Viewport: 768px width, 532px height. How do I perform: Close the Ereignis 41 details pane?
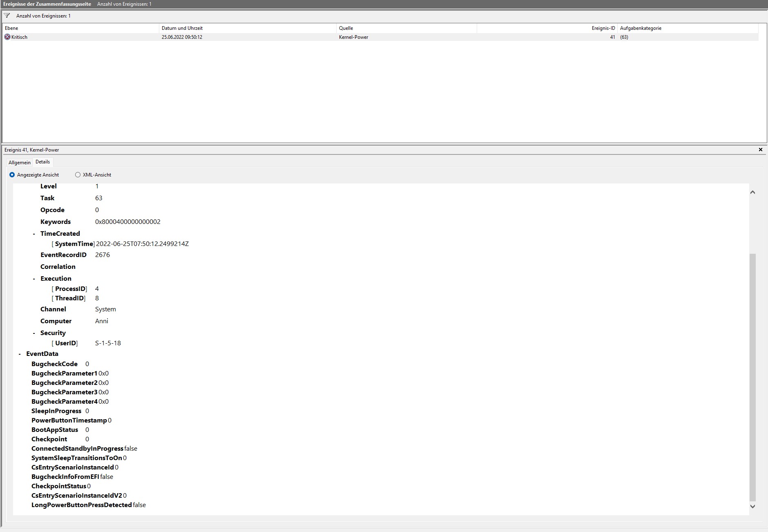coord(760,150)
